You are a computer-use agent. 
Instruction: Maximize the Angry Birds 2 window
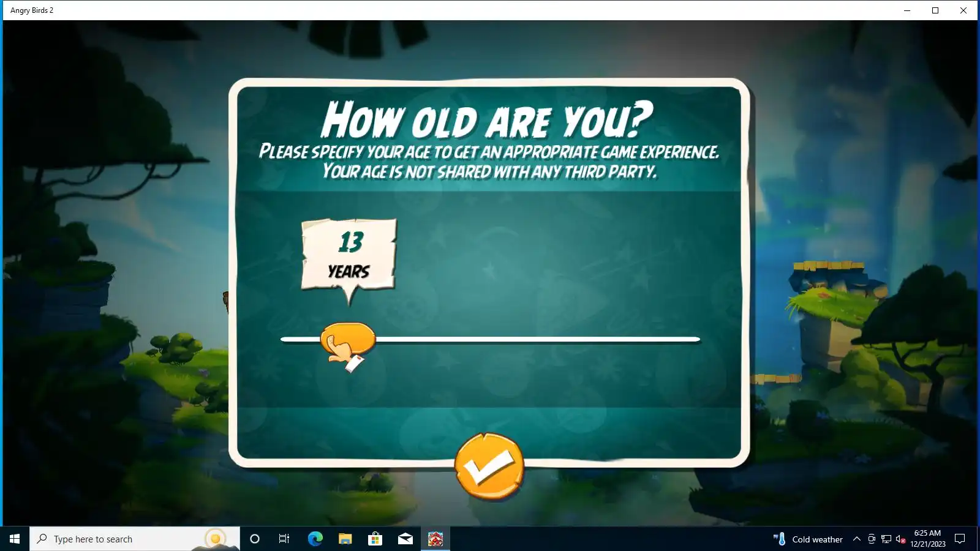935,10
